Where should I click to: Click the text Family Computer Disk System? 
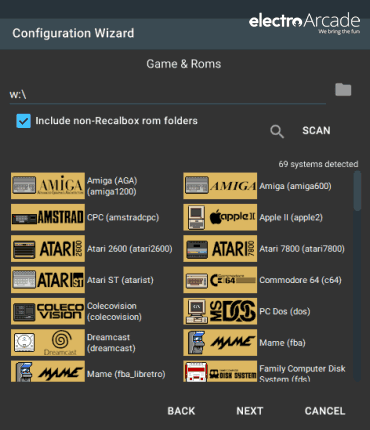(x=302, y=373)
